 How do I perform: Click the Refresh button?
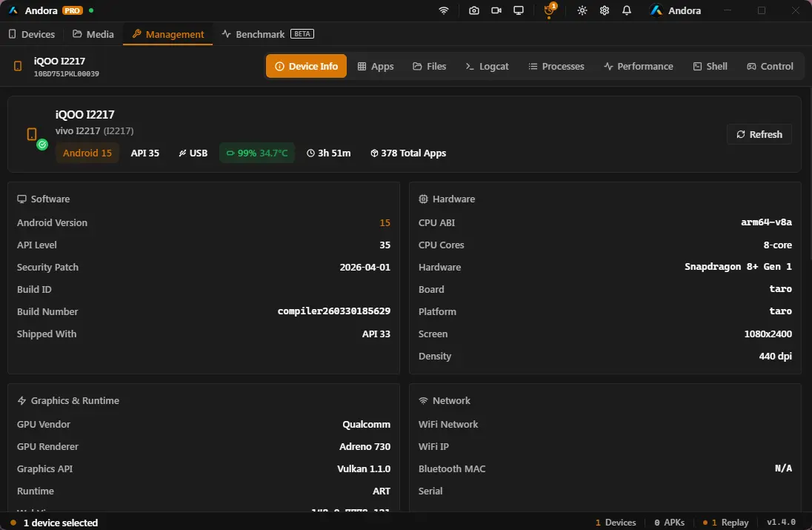pyautogui.click(x=759, y=134)
